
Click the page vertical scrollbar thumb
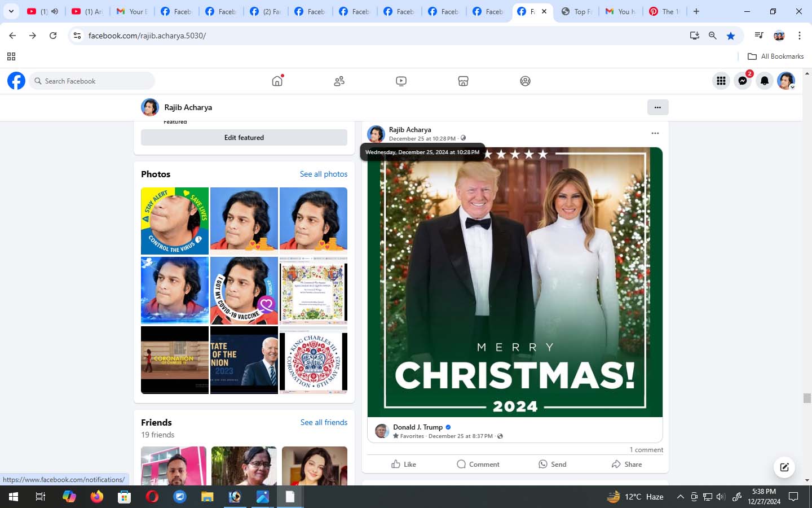click(807, 398)
